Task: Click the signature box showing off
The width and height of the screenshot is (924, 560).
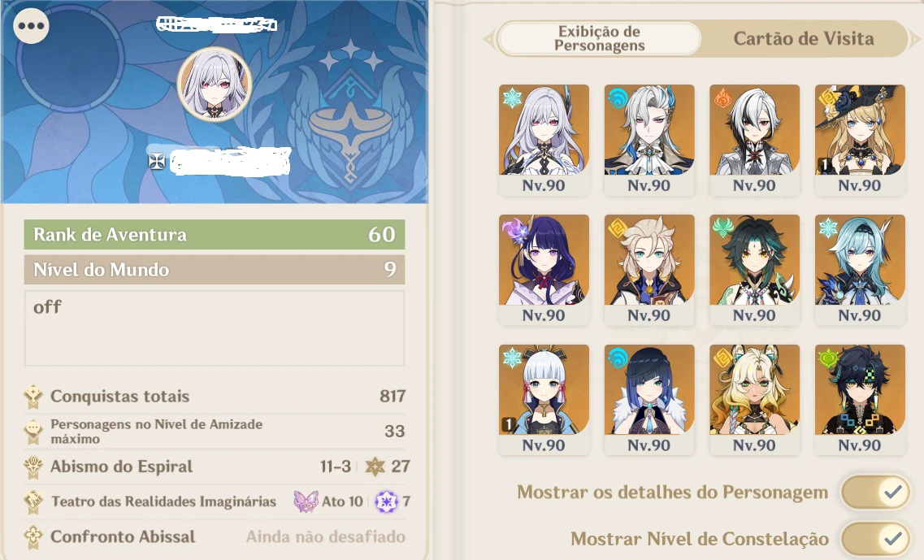Action: (215, 328)
